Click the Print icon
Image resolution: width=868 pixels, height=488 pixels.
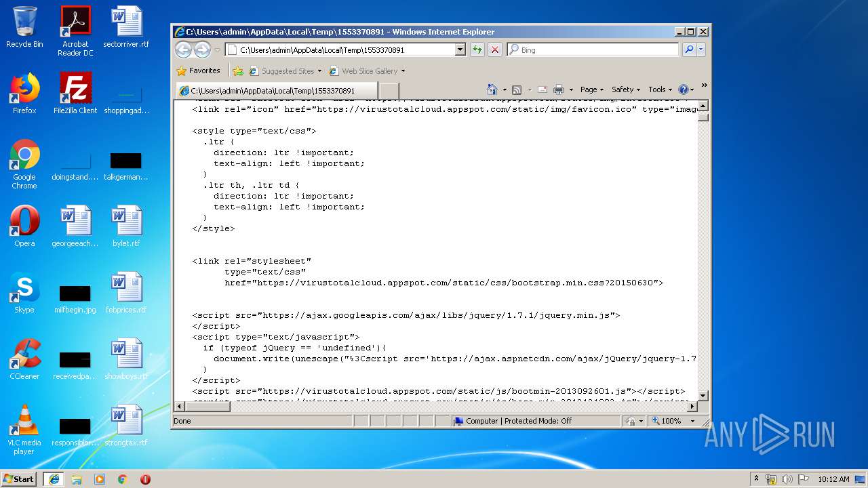[x=559, y=89]
